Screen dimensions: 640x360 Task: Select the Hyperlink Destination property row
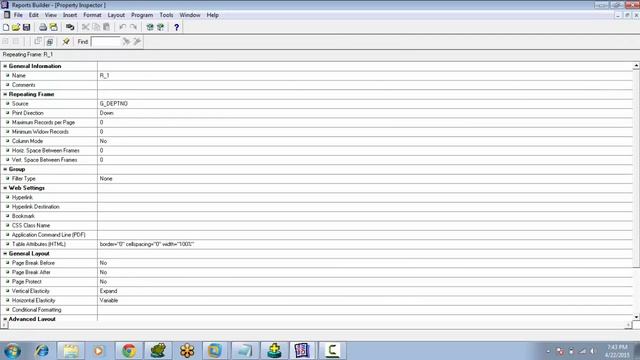point(317,207)
